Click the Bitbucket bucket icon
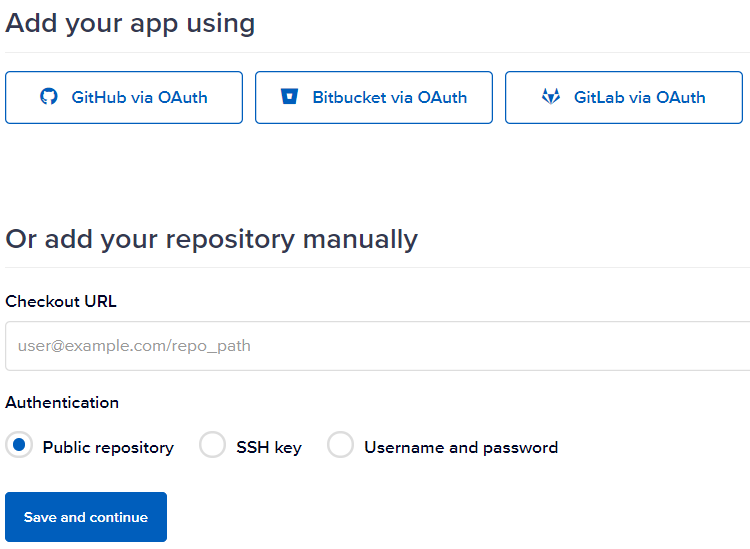This screenshot has width=750, height=549. [289, 97]
